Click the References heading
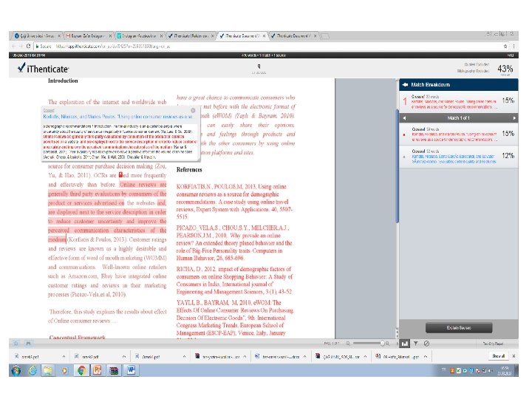 coord(189,170)
